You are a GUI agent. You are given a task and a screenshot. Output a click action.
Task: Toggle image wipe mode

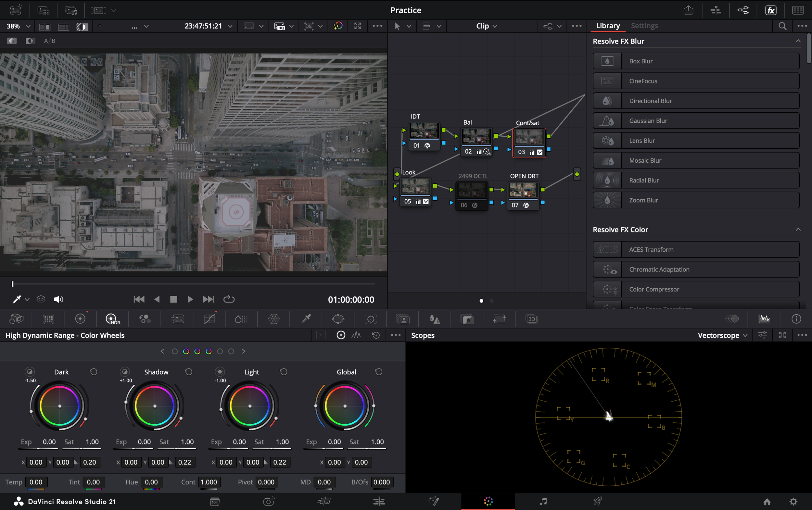click(x=44, y=27)
